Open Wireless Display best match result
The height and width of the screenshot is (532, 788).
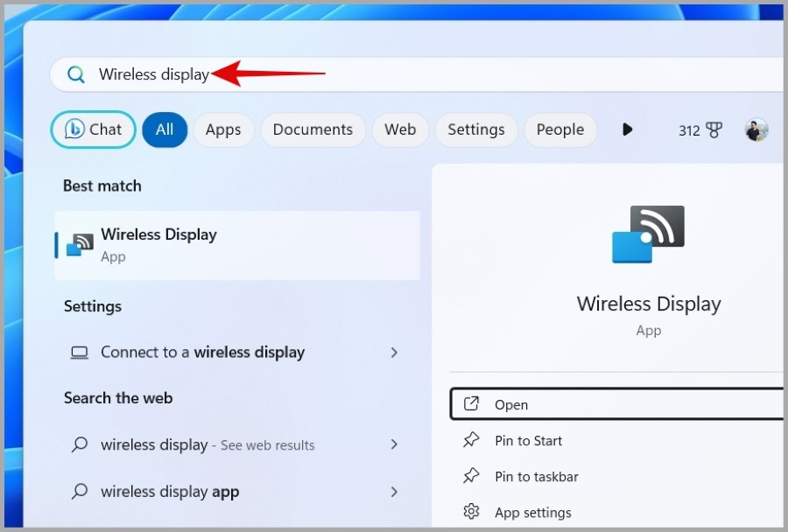[237, 245]
